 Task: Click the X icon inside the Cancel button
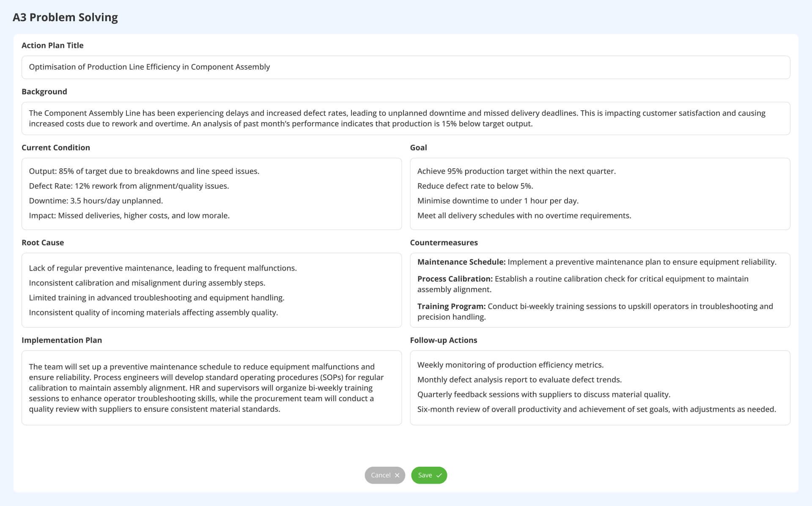(397, 475)
